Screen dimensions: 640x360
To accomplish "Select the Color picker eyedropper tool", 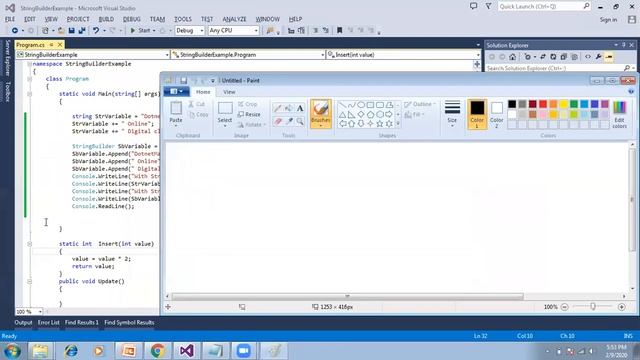I will pyautogui.click(x=289, y=121).
